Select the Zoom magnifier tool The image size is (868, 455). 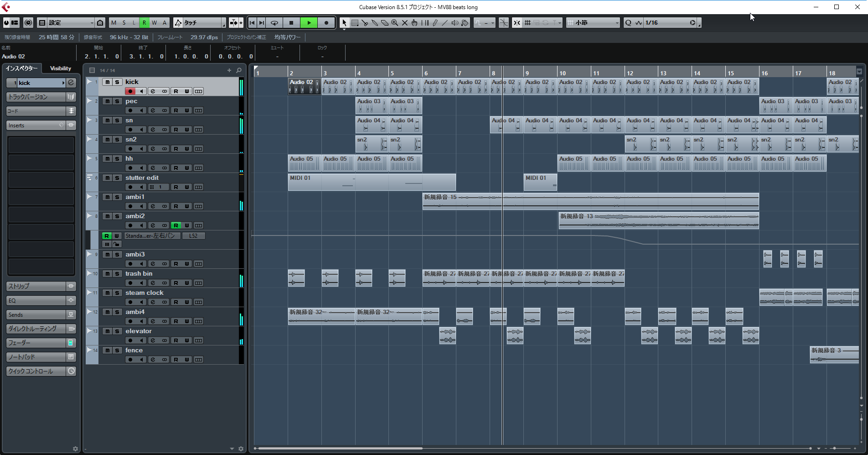(395, 23)
